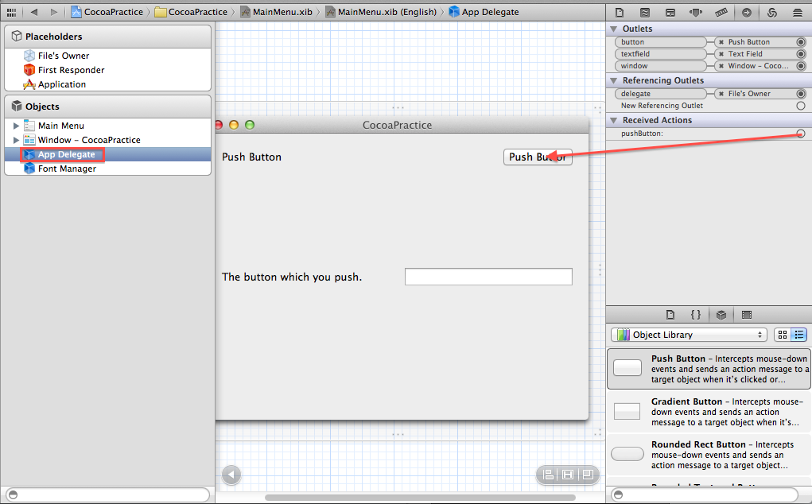Open the Media library filmstrip icon
Image resolution: width=812 pixels, height=504 pixels.
coord(746,315)
